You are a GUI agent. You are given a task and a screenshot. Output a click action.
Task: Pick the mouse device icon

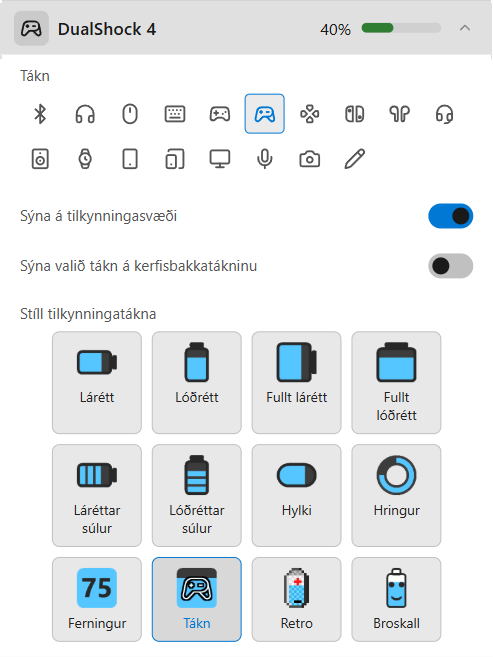[x=130, y=114]
